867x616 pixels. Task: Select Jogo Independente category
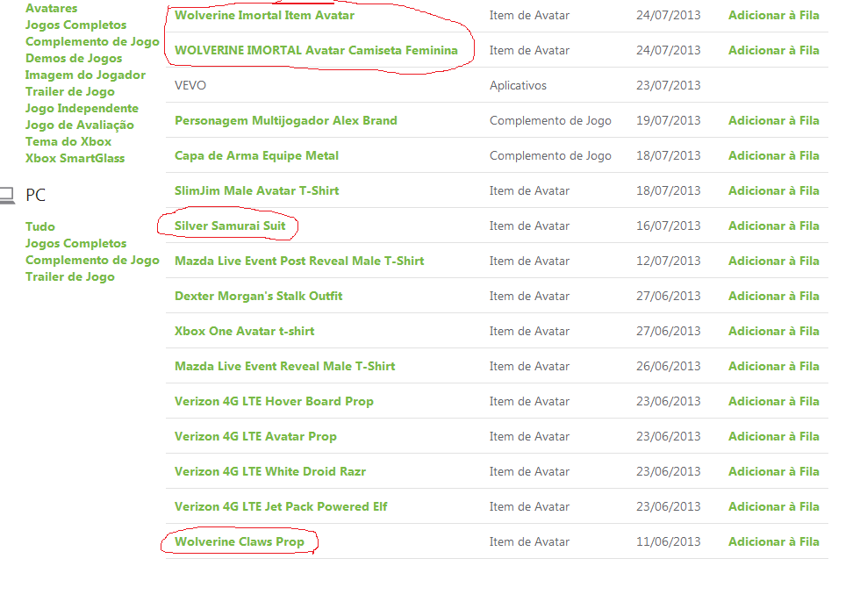coord(82,108)
